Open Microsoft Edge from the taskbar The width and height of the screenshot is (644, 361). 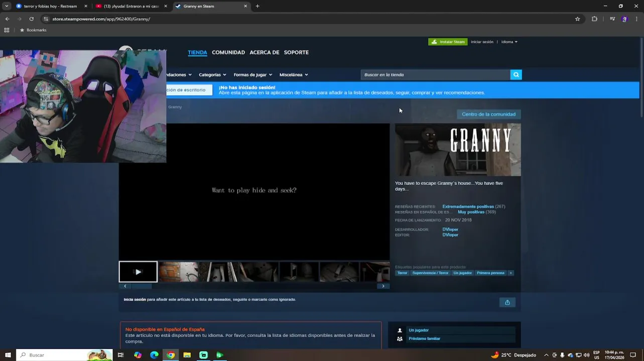point(154,355)
